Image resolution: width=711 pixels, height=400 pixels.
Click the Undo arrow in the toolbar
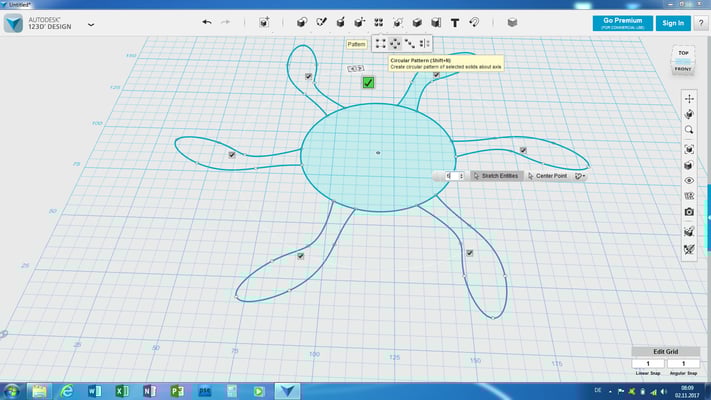coord(207,22)
